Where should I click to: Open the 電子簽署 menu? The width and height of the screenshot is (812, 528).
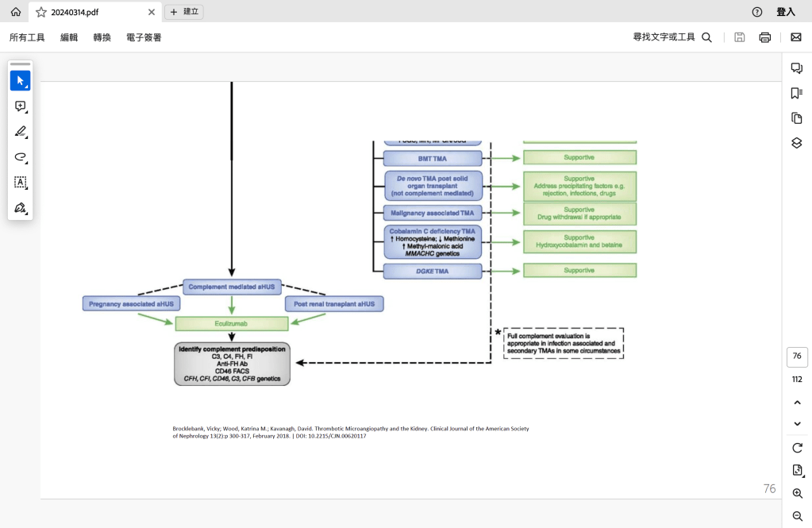[144, 37]
